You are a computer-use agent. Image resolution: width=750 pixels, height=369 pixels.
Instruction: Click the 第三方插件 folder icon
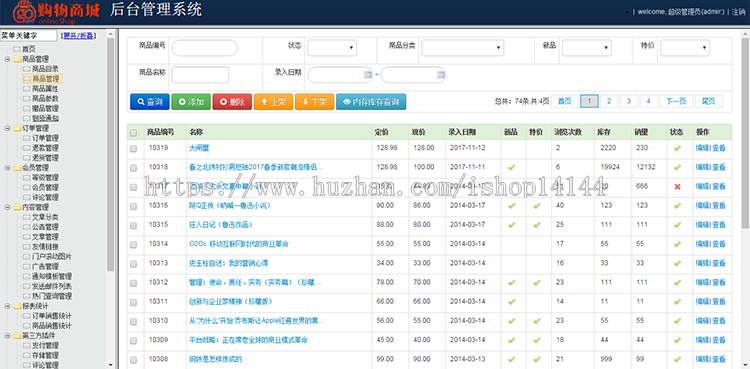17,335
